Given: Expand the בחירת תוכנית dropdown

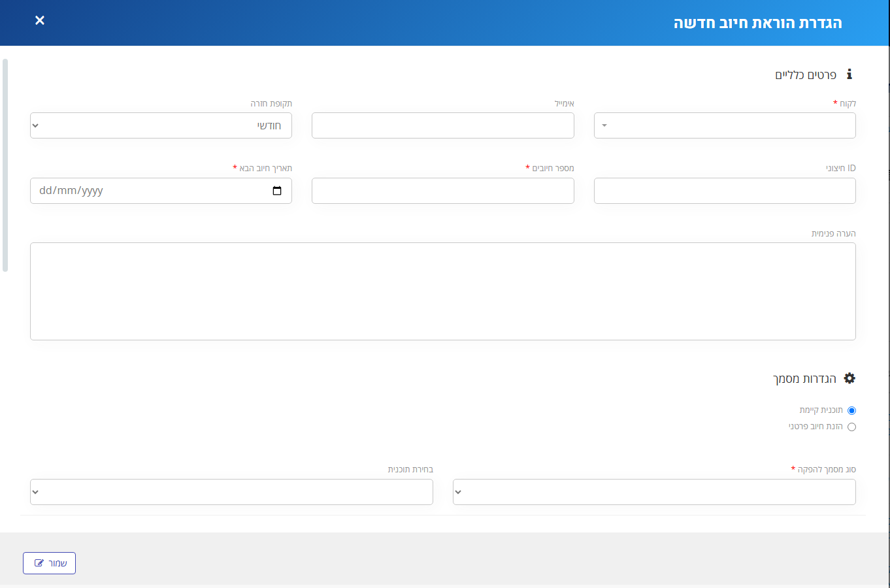Looking at the screenshot, I should pos(231,492).
